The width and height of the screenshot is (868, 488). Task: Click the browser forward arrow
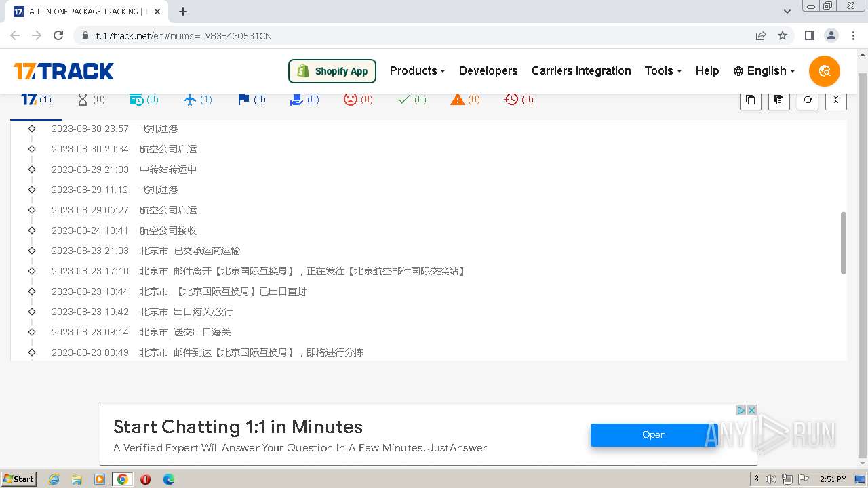click(x=37, y=35)
